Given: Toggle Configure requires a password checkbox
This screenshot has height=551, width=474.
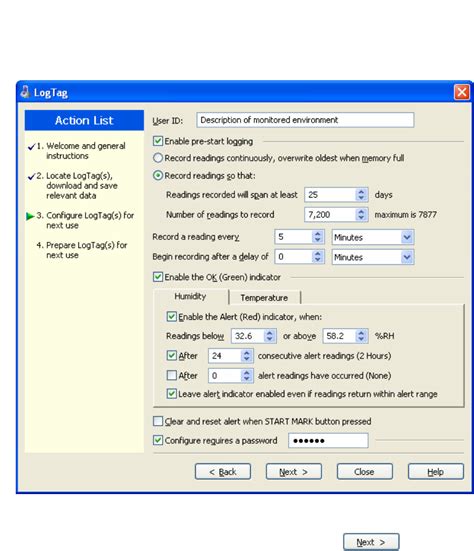Looking at the screenshot, I should pos(158,440).
